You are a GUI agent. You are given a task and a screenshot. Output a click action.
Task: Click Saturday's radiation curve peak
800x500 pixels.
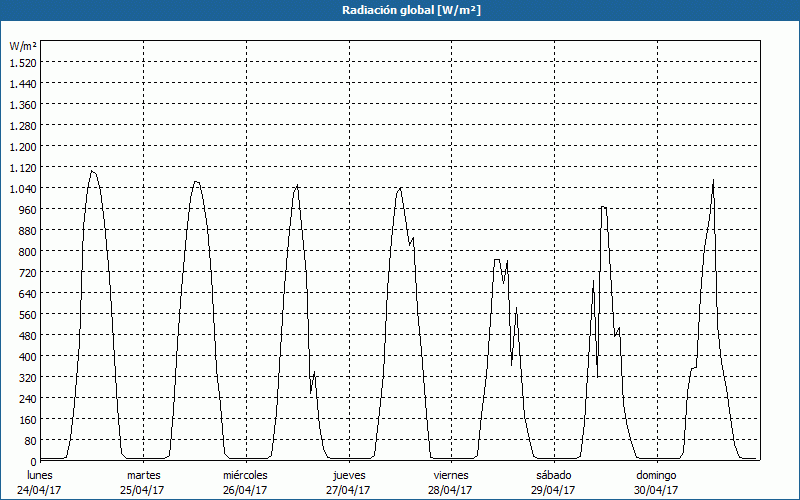coord(604,207)
